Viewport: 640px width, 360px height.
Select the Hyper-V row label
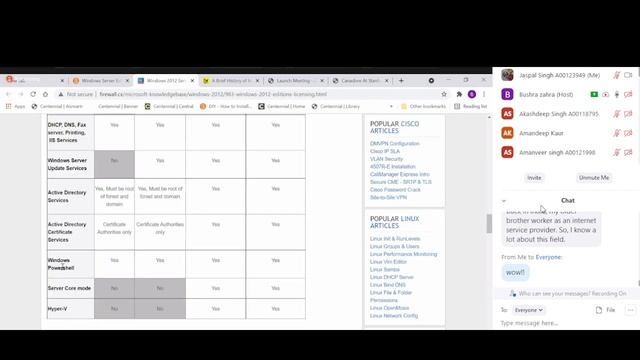pyautogui.click(x=58, y=309)
